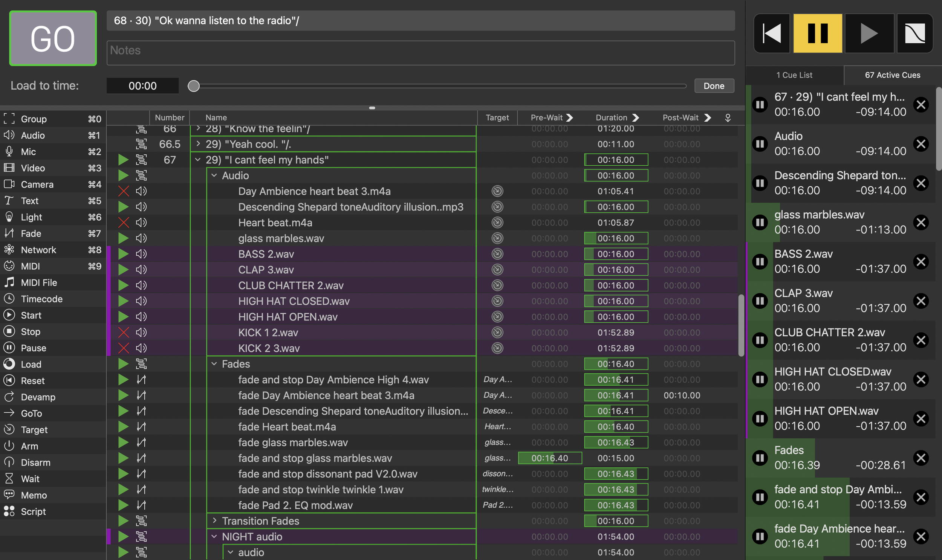Image resolution: width=942 pixels, height=560 pixels.
Task: Click the Fade cue icon in toolbox
Action: coord(9,233)
